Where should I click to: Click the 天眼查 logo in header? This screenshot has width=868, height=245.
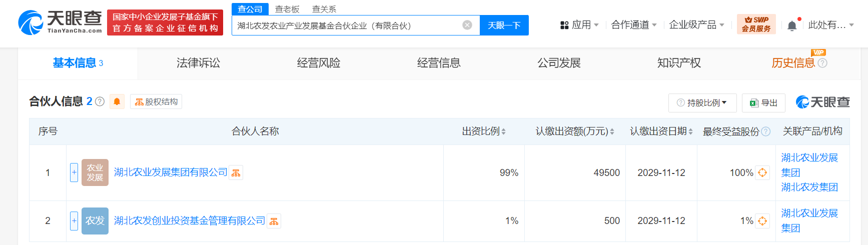click(60, 22)
